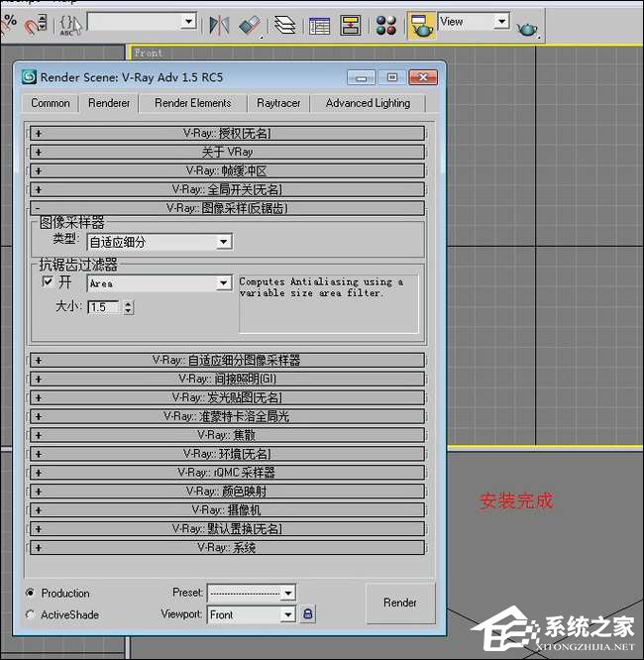Expand the V-Ray 环境 rollout

pos(227,454)
